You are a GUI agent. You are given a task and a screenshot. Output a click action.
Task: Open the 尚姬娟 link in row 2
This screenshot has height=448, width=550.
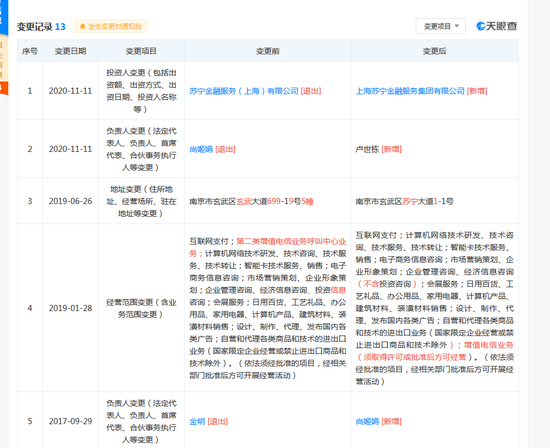tap(201, 149)
